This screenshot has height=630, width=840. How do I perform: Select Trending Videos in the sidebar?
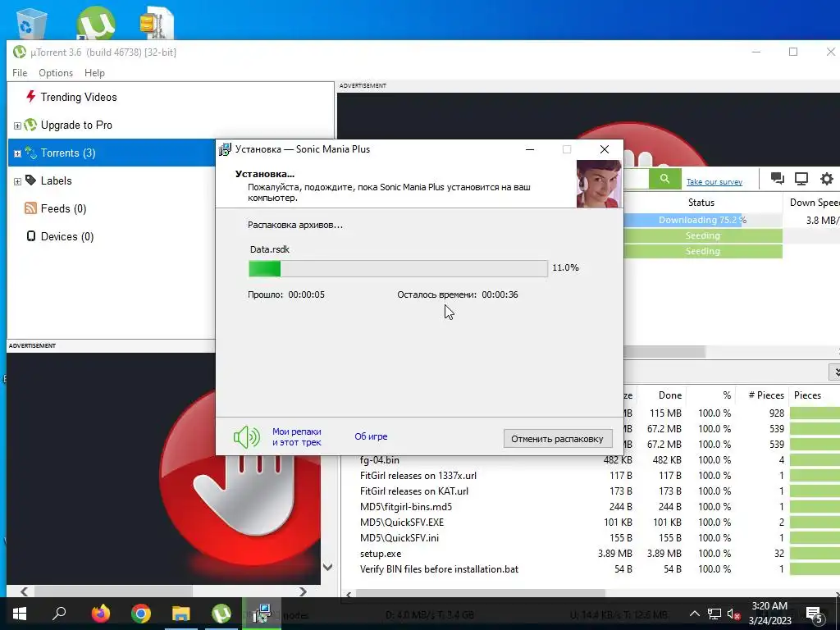78,97
